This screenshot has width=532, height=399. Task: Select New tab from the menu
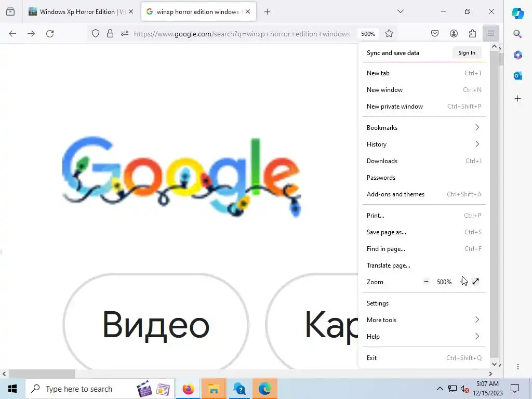click(x=424, y=73)
